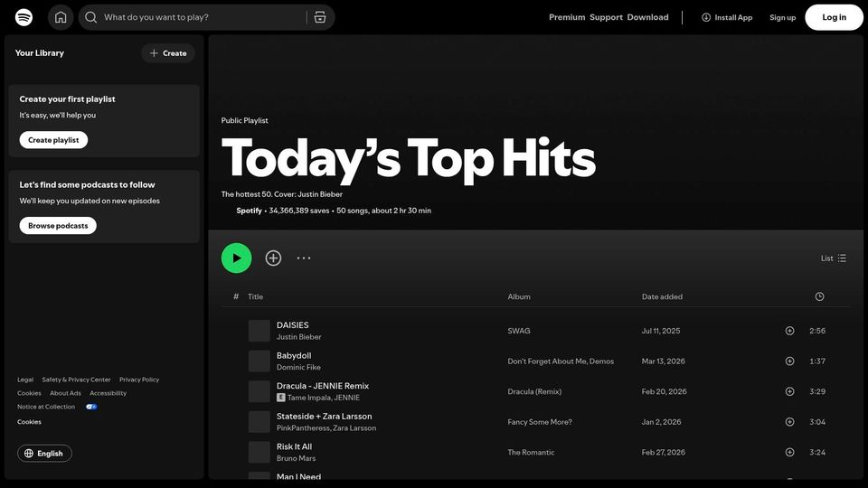Click Spotify owner name under playlist title
Image resolution: width=868 pixels, height=488 pixels.
pyautogui.click(x=250, y=211)
